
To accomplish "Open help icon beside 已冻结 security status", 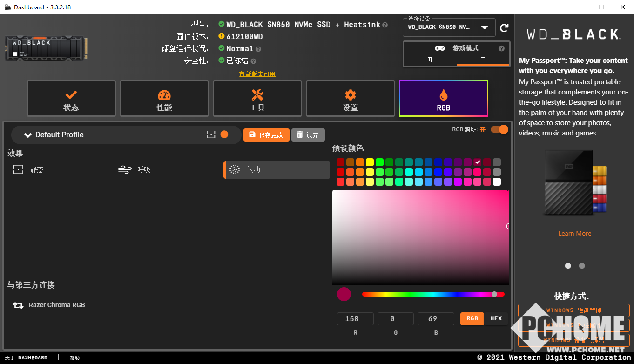I will pyautogui.click(x=254, y=61).
